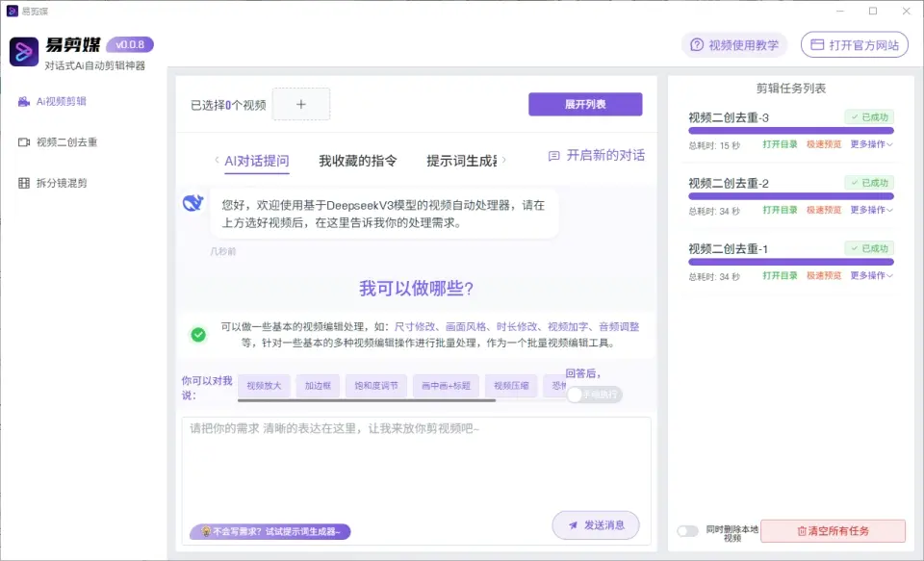Open the 拆分镜混剪 sidebar section

pos(61,183)
